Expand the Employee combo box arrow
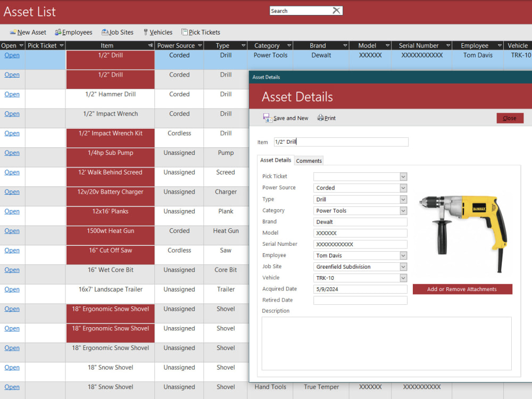 point(403,255)
